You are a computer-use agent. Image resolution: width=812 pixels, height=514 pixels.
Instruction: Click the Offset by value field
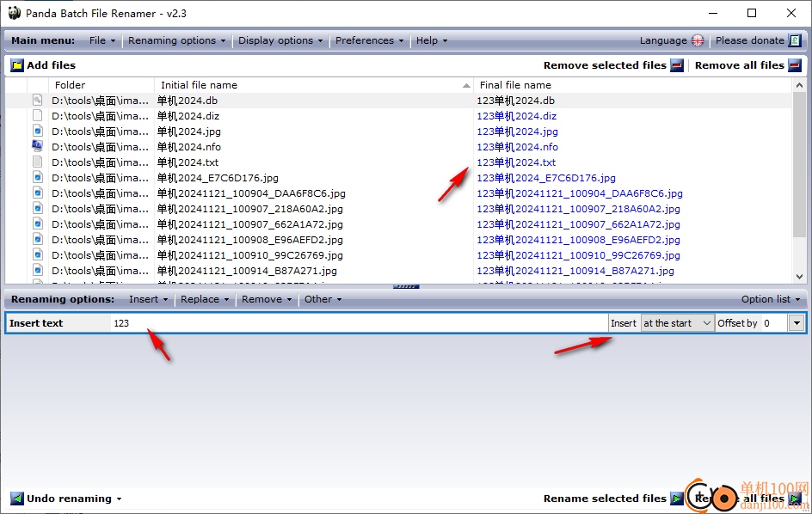pos(775,323)
